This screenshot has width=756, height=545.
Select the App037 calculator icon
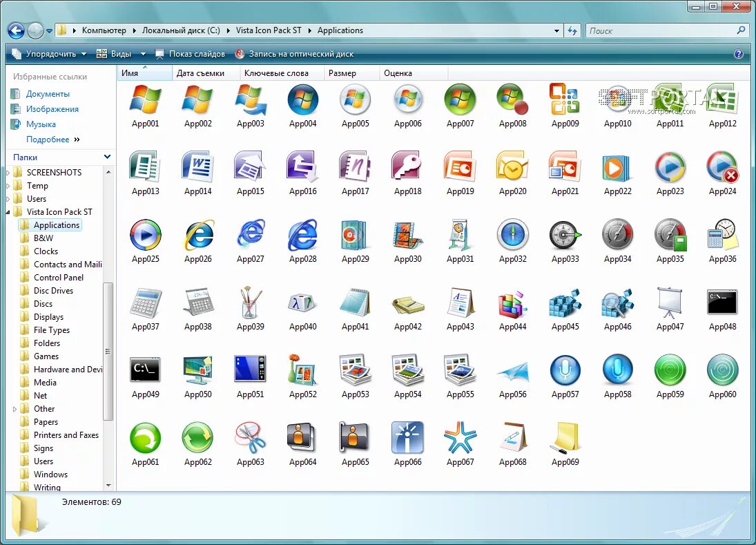[x=146, y=303]
